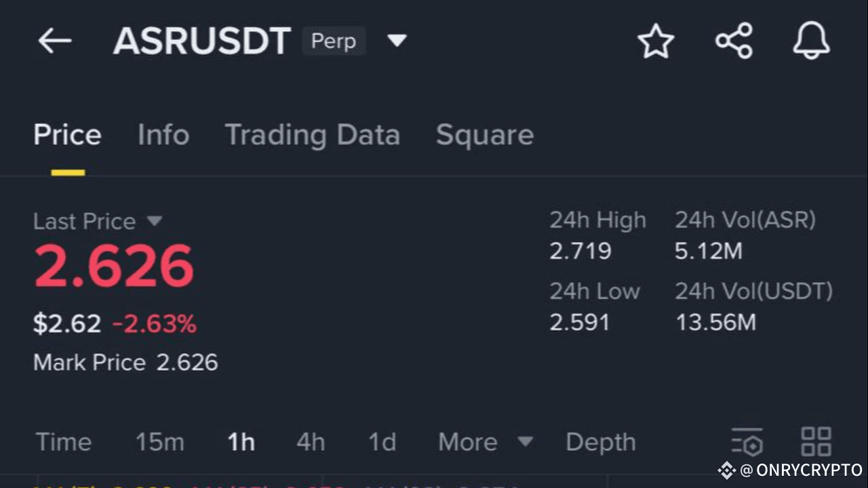Tap the back arrow icon
Viewport: 868px width, 488px height.
pos(55,41)
